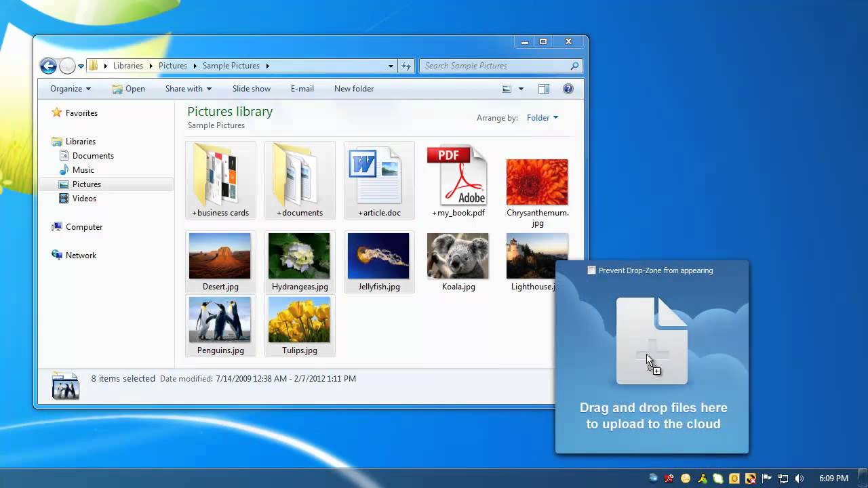Start the Slide show
Viewport: 868px width, 488px height.
252,89
